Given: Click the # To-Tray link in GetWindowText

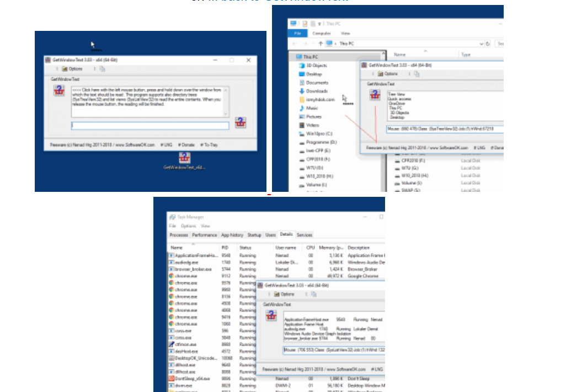Looking at the screenshot, I should point(209,144).
